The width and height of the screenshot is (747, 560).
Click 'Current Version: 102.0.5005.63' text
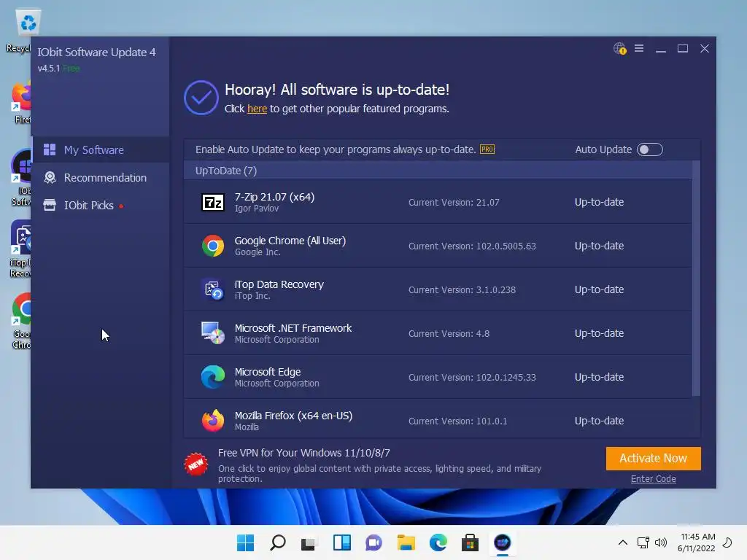(472, 246)
